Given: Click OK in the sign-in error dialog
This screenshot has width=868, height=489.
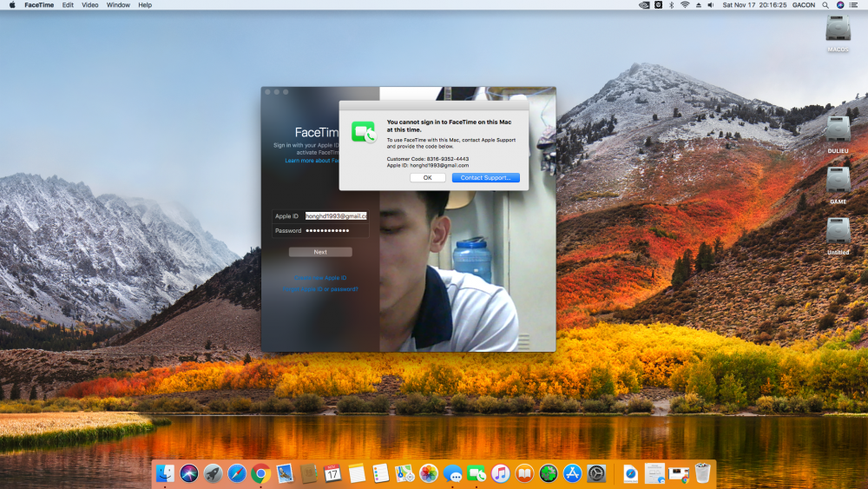Looking at the screenshot, I should [x=427, y=178].
